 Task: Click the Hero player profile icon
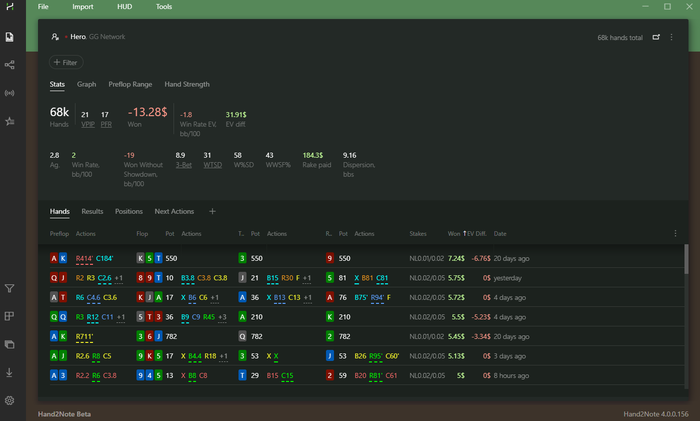(x=55, y=37)
